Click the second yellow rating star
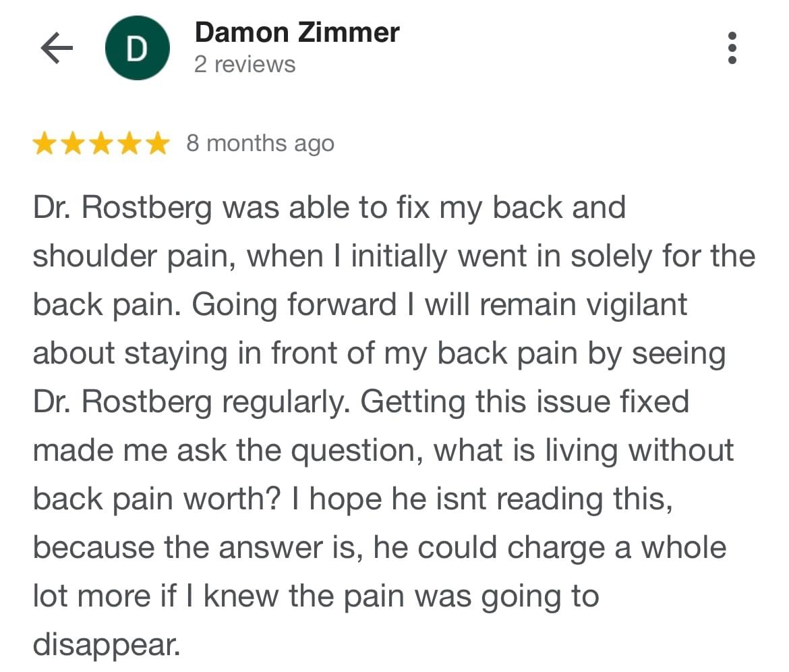Image resolution: width=789 pixels, height=672 pixels. point(73,144)
